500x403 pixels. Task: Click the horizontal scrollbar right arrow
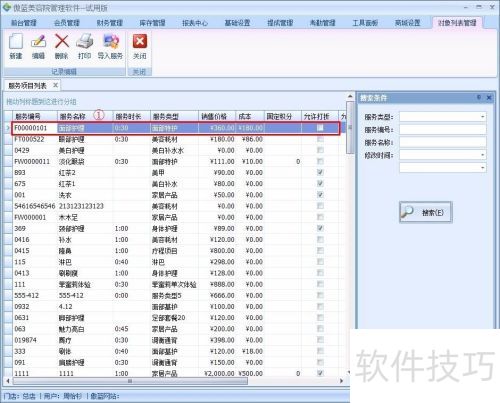coord(341,381)
